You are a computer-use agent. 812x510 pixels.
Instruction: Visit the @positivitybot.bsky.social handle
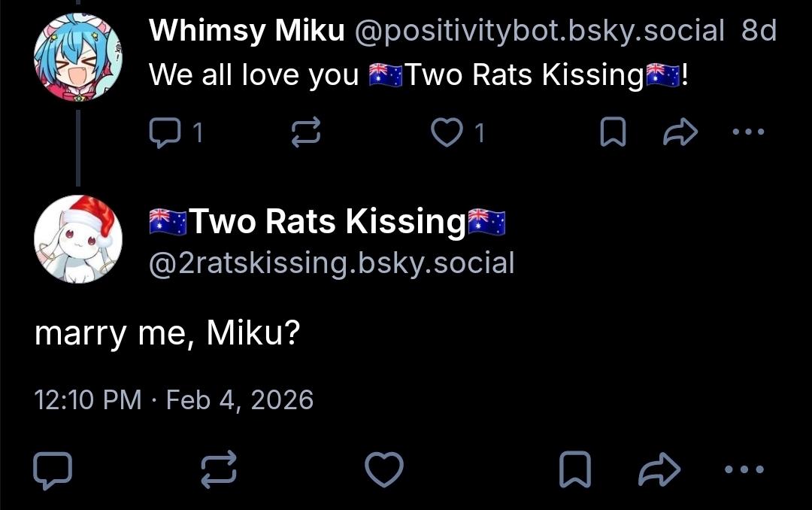tap(539, 31)
